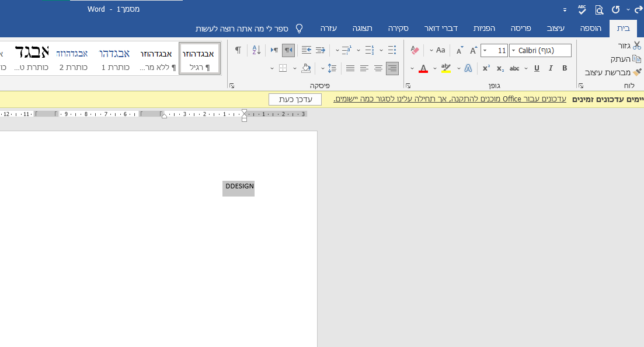Open the תצוגה (View) tab
This screenshot has width=644, height=347.
362,29
